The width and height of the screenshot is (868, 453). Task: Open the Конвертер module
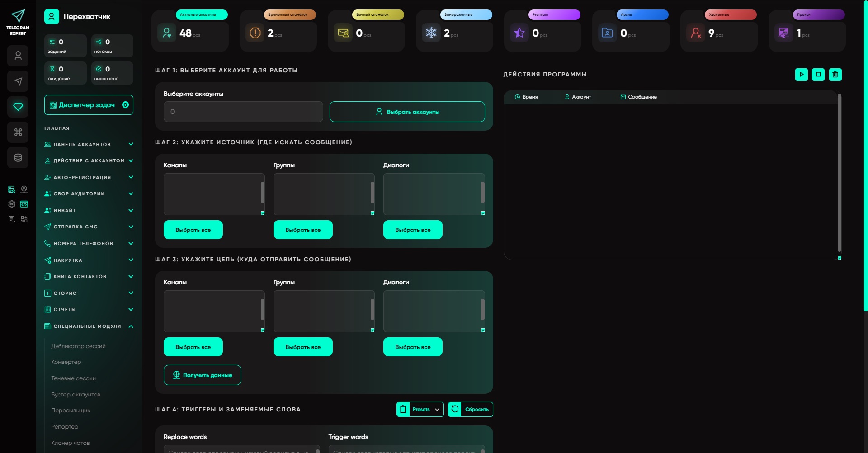point(66,362)
